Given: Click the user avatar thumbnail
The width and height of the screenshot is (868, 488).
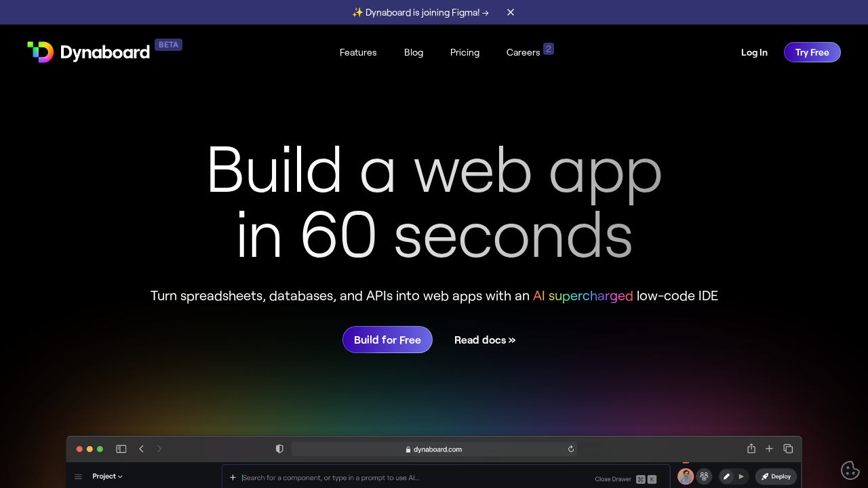Looking at the screenshot, I should pos(685,476).
